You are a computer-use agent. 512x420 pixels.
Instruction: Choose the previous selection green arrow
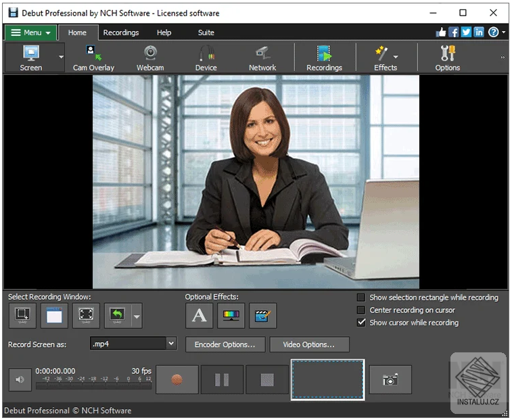[x=118, y=316]
